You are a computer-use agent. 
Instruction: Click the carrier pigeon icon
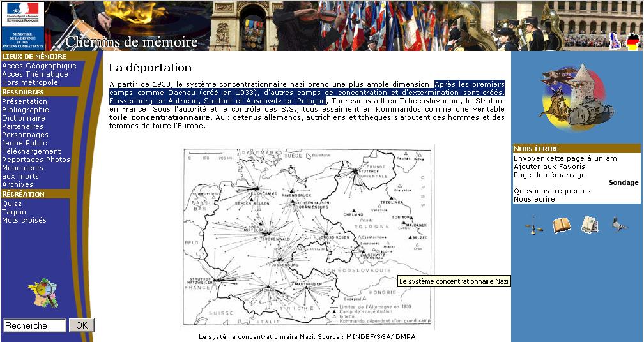click(x=619, y=225)
